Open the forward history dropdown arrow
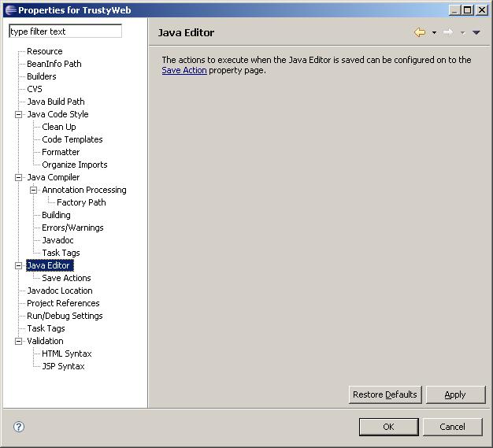 point(462,32)
